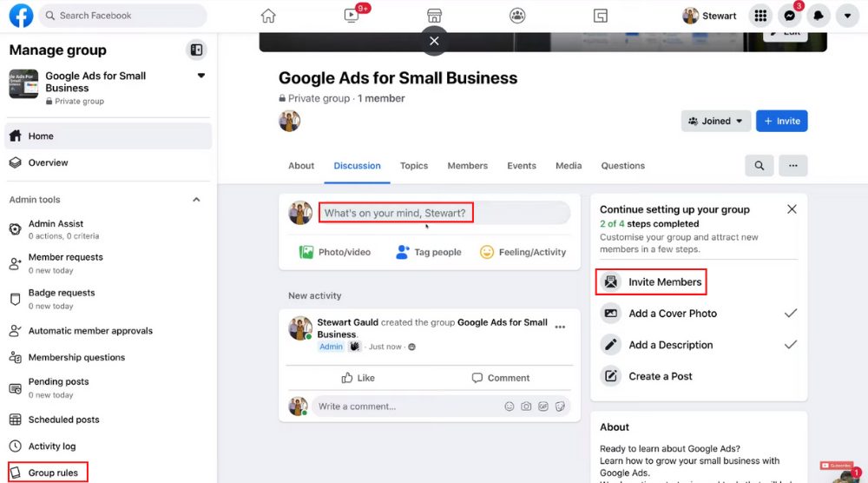The image size is (868, 483).
Task: Choose Tag people option
Action: point(429,252)
